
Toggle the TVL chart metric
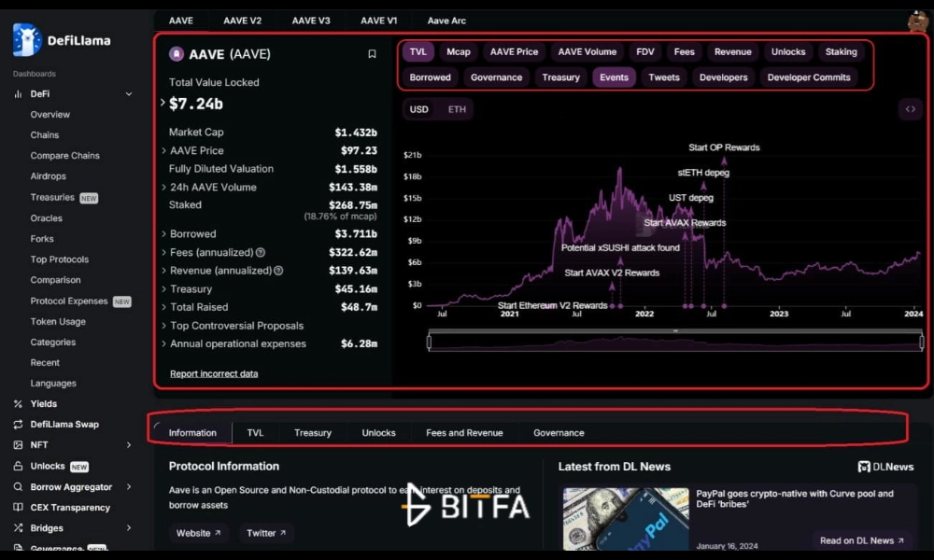click(x=418, y=51)
